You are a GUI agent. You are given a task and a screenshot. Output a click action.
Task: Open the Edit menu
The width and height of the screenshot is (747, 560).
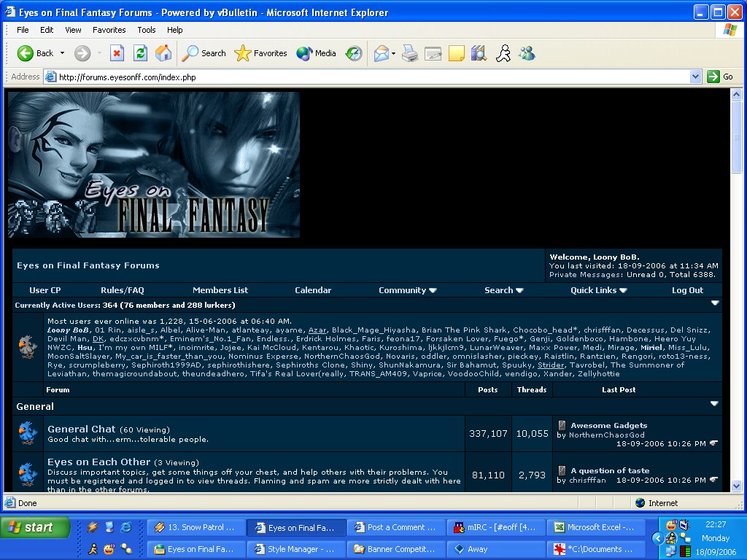point(47,29)
